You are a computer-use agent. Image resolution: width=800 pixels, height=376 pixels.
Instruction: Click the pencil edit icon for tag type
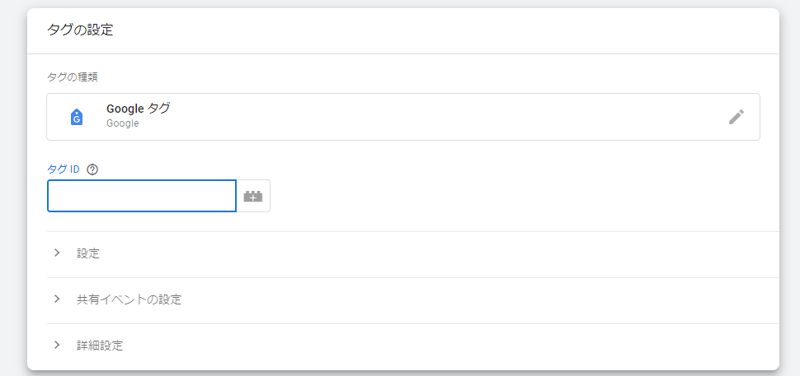pyautogui.click(x=736, y=117)
